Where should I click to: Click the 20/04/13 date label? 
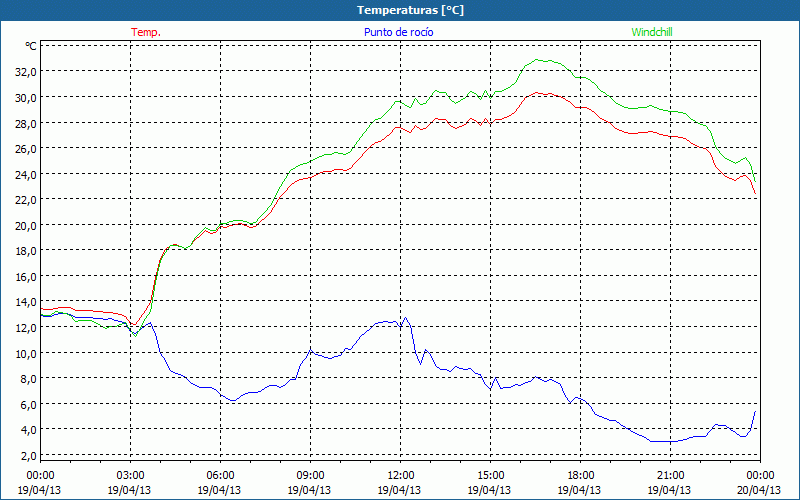tap(759, 490)
